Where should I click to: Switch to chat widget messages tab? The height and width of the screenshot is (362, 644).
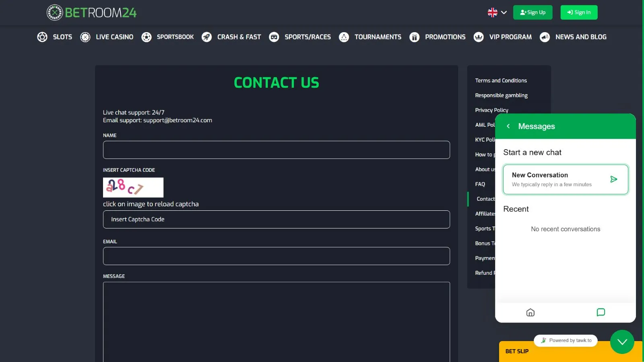[x=601, y=313]
